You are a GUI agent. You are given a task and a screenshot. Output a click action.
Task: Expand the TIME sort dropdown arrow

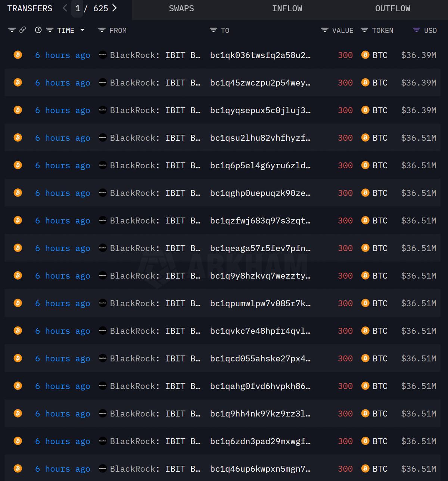pyautogui.click(x=83, y=30)
